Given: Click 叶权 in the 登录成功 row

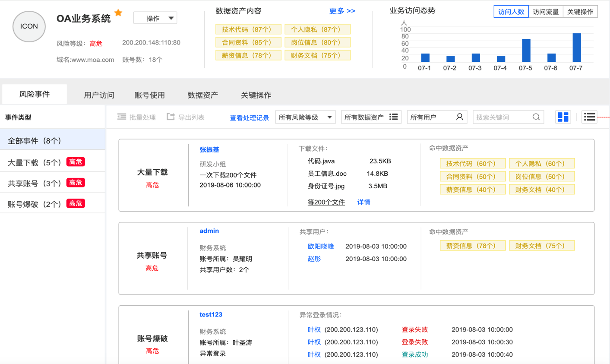Looking at the screenshot, I should tap(314, 355).
